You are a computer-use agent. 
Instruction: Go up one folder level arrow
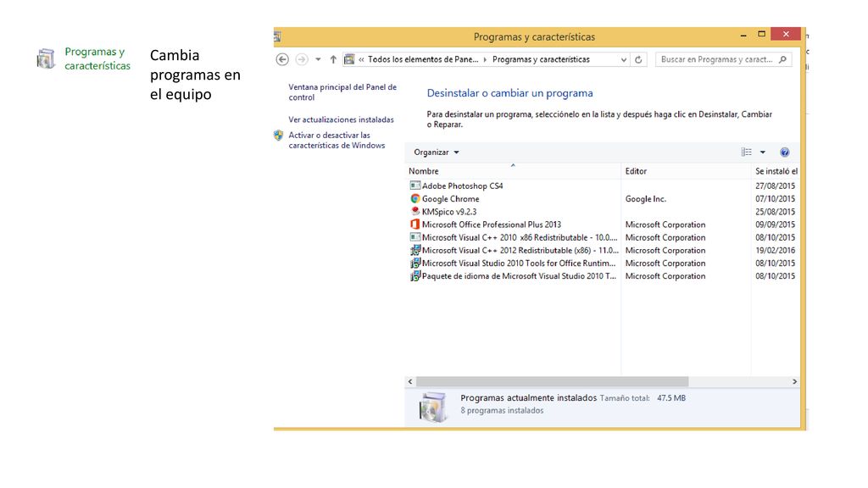[333, 59]
